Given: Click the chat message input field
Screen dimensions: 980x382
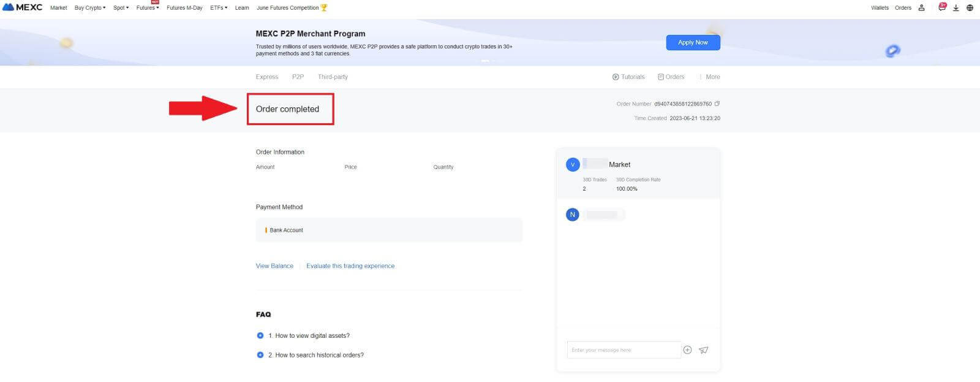Looking at the screenshot, I should click(623, 350).
